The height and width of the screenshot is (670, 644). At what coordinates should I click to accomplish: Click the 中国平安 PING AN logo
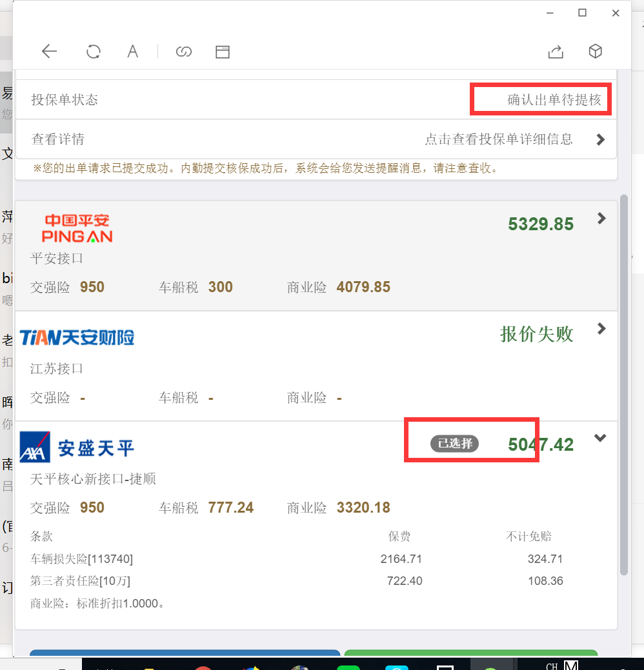click(x=77, y=228)
